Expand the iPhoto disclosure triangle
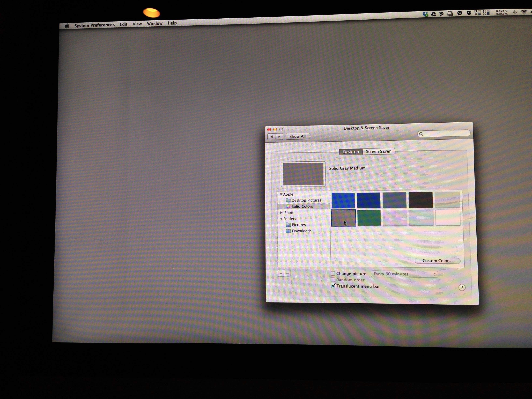The image size is (532, 399). 281,213
